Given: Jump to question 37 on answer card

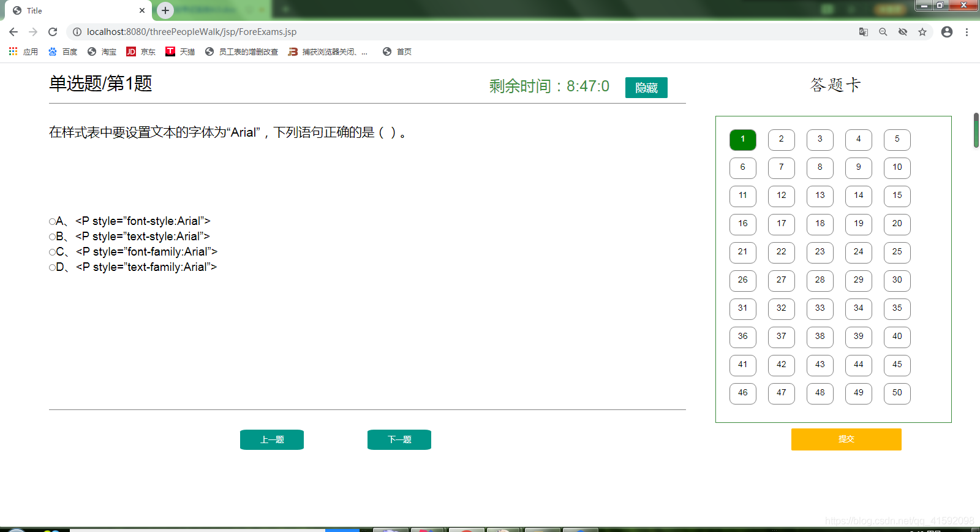Looking at the screenshot, I should tap(782, 337).
